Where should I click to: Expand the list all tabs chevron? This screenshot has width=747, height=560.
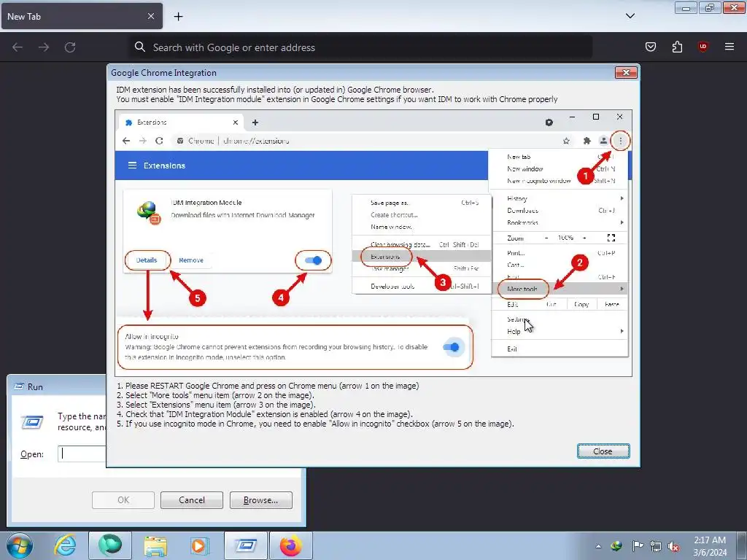pyautogui.click(x=630, y=16)
